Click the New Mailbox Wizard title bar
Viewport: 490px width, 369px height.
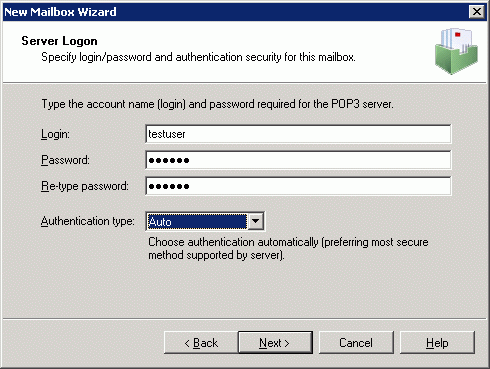coord(233,12)
